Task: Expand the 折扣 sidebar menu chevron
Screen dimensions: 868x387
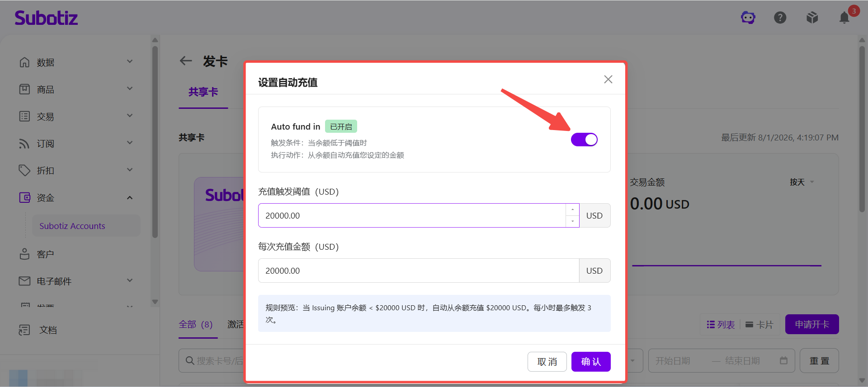Action: click(x=130, y=170)
